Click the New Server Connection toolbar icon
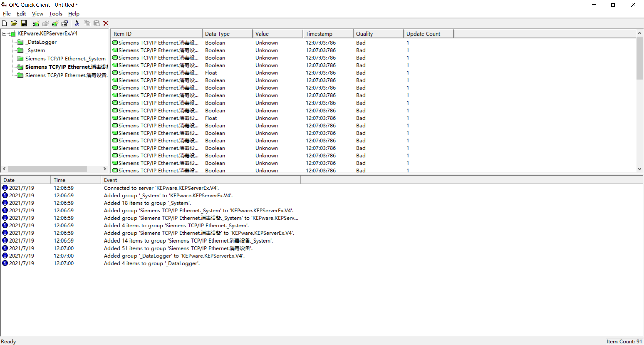This screenshot has width=644, height=345. pyautogui.click(x=36, y=23)
